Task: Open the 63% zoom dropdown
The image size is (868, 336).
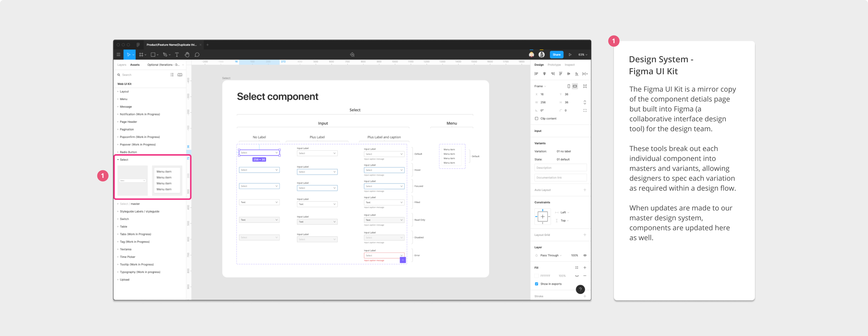Action: coord(583,55)
